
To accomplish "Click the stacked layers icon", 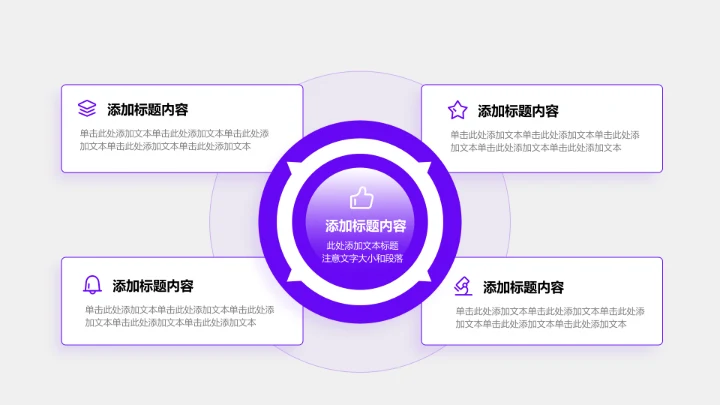I will click(x=87, y=109).
